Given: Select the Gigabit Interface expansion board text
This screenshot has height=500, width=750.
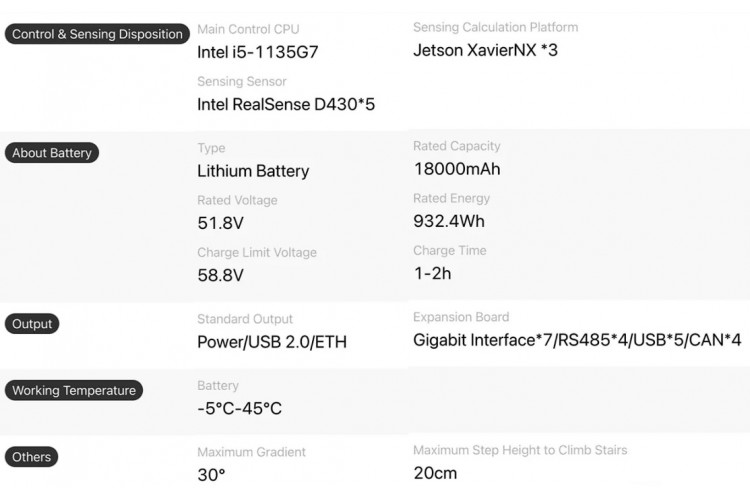Looking at the screenshot, I should pyautogui.click(x=577, y=340).
